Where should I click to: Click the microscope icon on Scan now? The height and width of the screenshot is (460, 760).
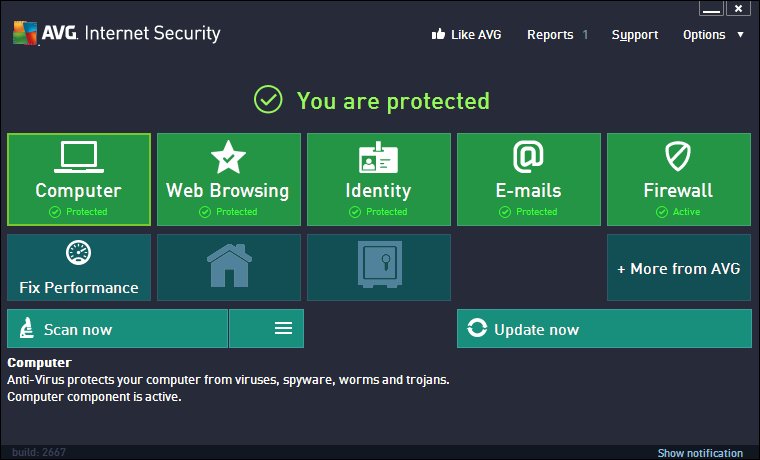point(27,328)
